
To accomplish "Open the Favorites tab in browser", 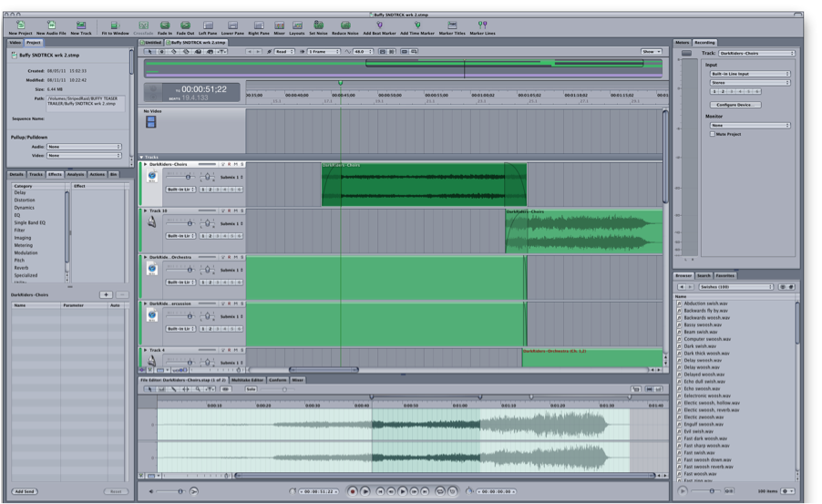I will click(x=724, y=275).
